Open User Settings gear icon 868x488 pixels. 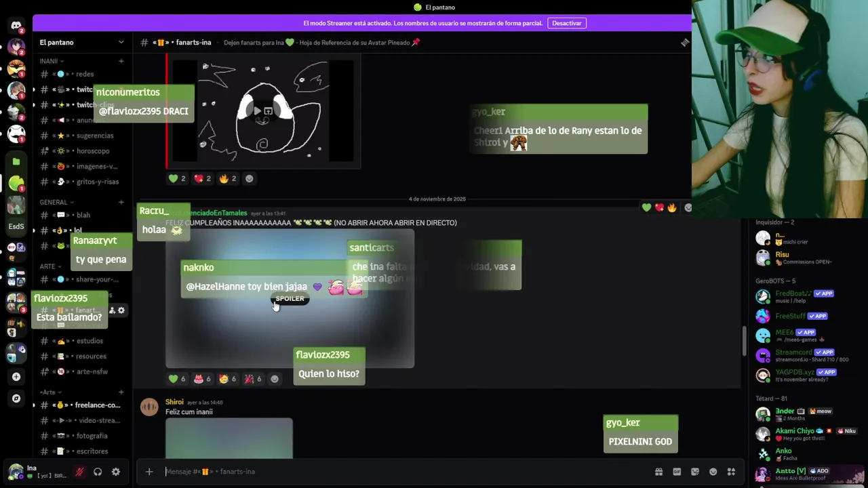116,472
